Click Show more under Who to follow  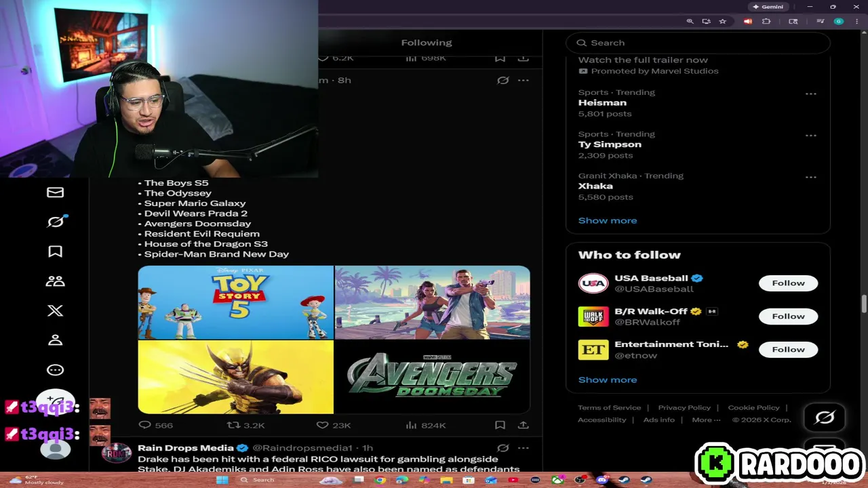608,380
